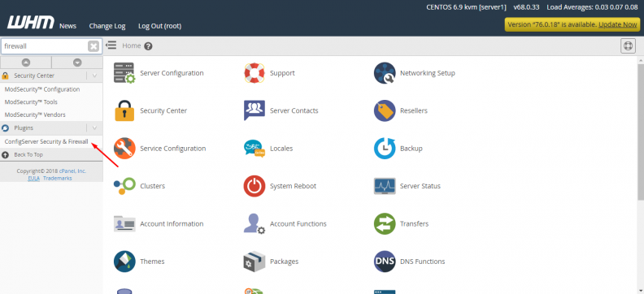Image resolution: width=644 pixels, height=294 pixels.
Task: Open the DNS Functions icon
Action: click(385, 262)
